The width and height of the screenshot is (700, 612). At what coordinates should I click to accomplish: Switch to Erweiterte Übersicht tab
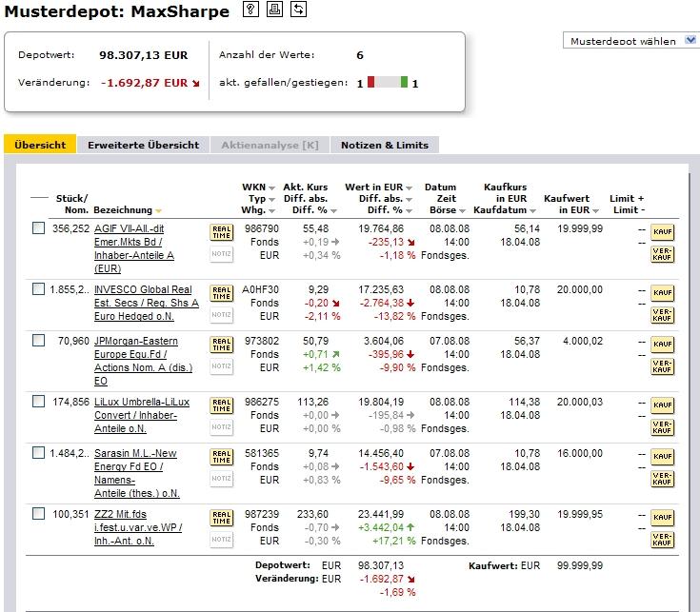pyautogui.click(x=143, y=145)
